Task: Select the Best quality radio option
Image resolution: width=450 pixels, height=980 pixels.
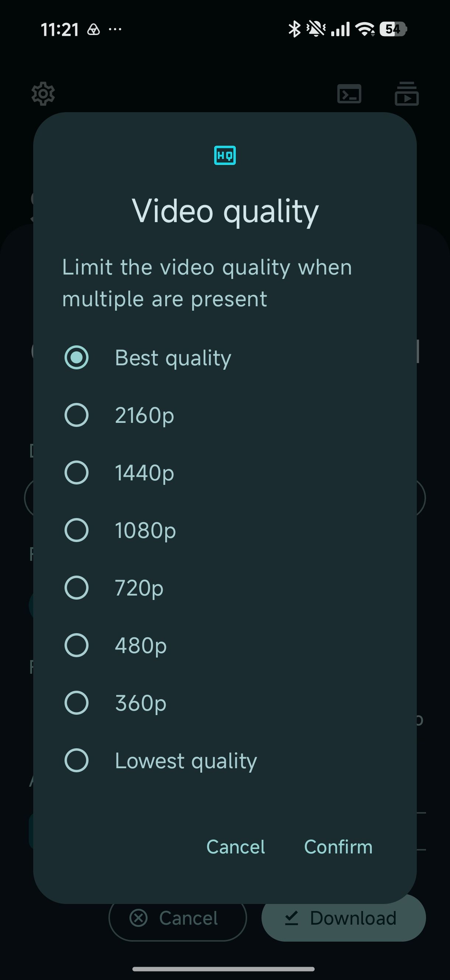Action: 225,358
